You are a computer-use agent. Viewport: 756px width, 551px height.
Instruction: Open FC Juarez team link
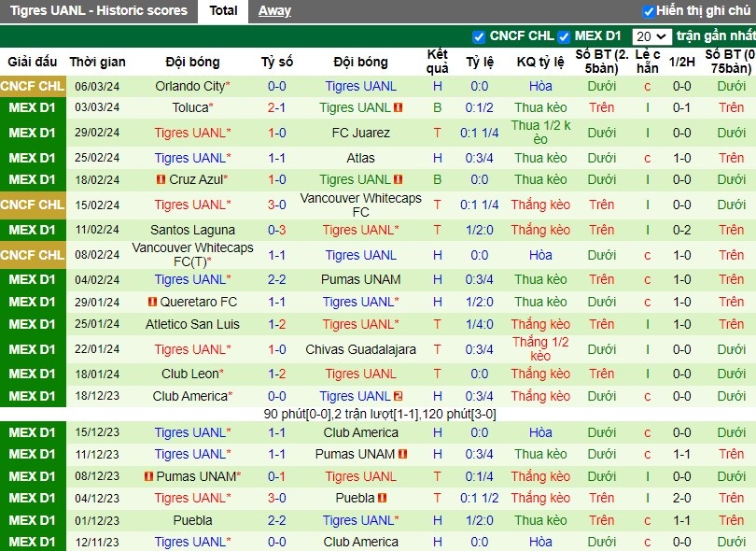click(x=360, y=133)
